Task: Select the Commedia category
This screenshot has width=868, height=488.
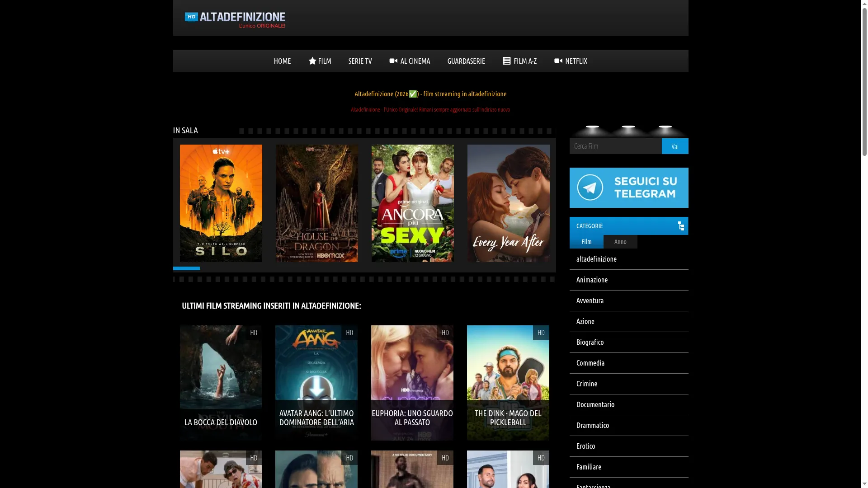Action: (x=629, y=363)
